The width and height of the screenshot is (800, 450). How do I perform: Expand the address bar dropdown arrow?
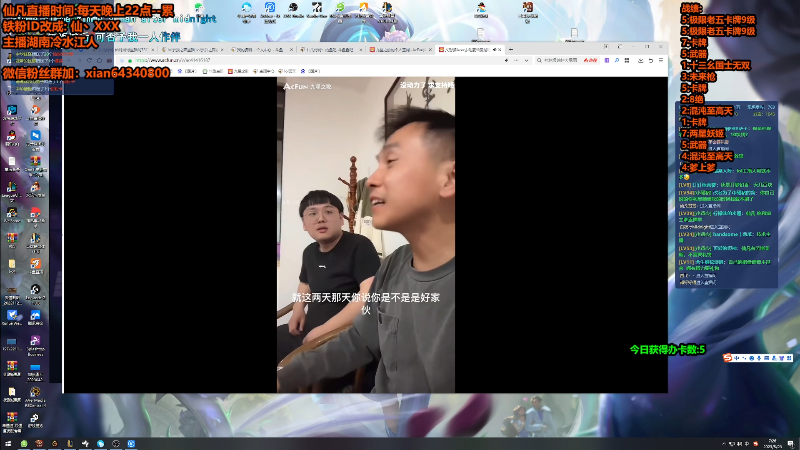[x=527, y=60]
